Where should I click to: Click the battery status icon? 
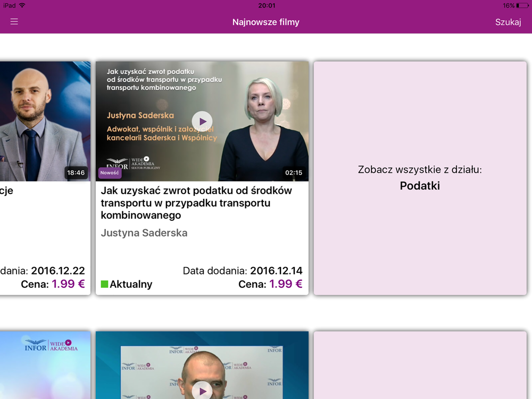522,5
